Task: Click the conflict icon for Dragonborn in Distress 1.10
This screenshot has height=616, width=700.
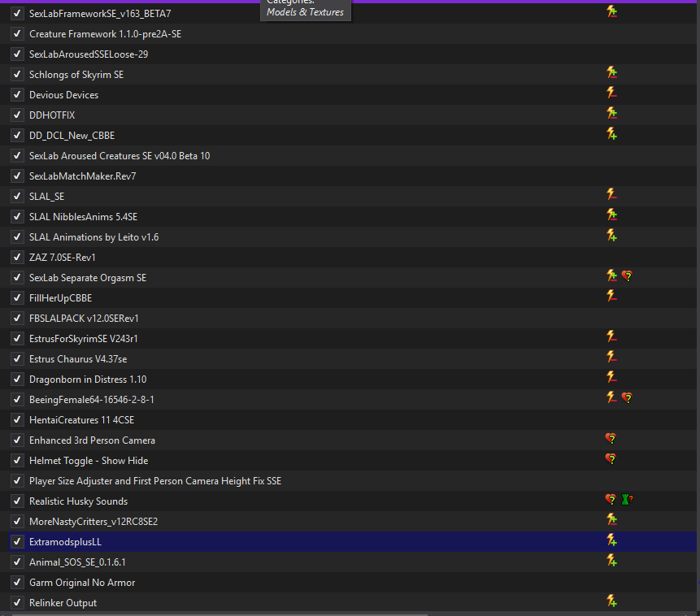Action: click(x=611, y=377)
